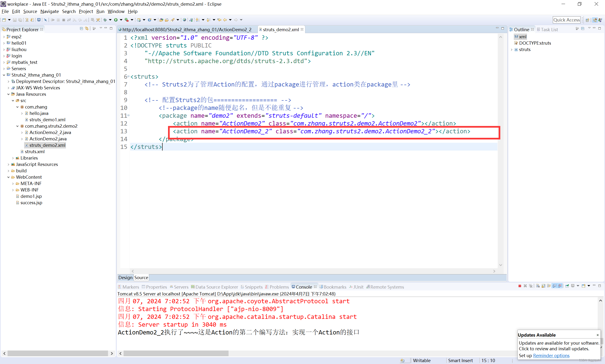Viewport: 605px width, 364px height.
Task: Click the Run Last Tool (external tools) icon
Action: pyautogui.click(x=126, y=20)
